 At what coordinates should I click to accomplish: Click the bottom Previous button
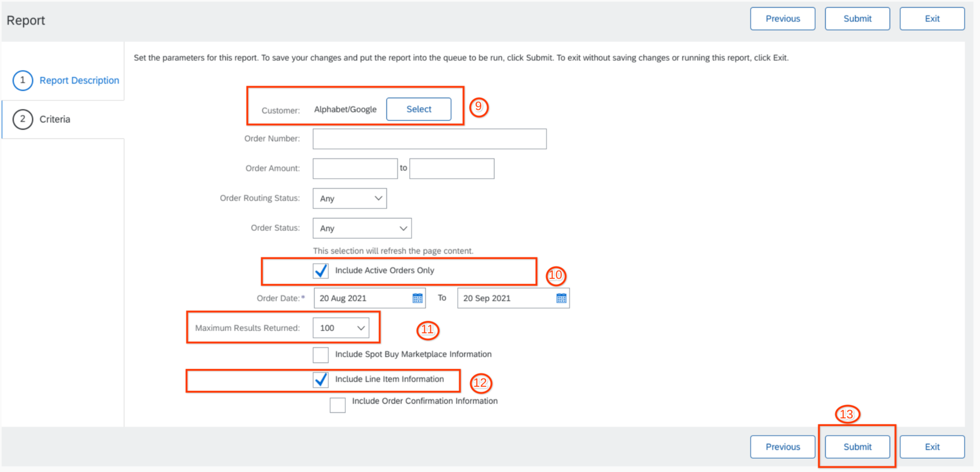(x=782, y=447)
